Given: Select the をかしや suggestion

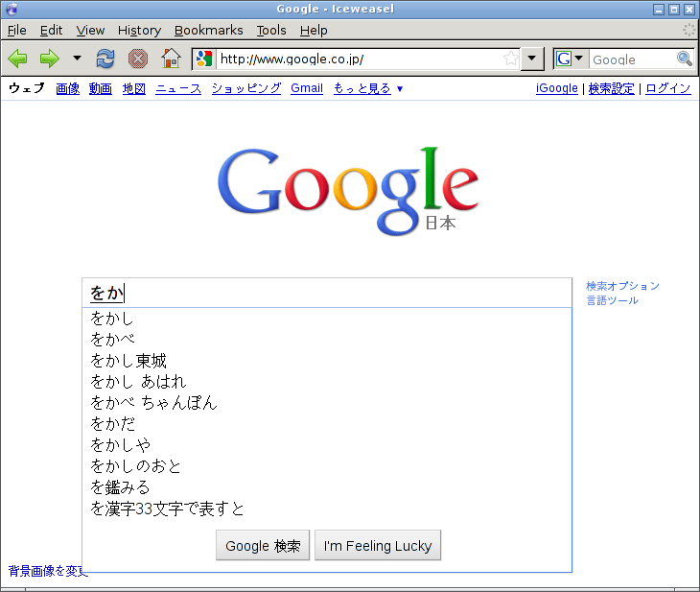Looking at the screenshot, I should point(327,444).
